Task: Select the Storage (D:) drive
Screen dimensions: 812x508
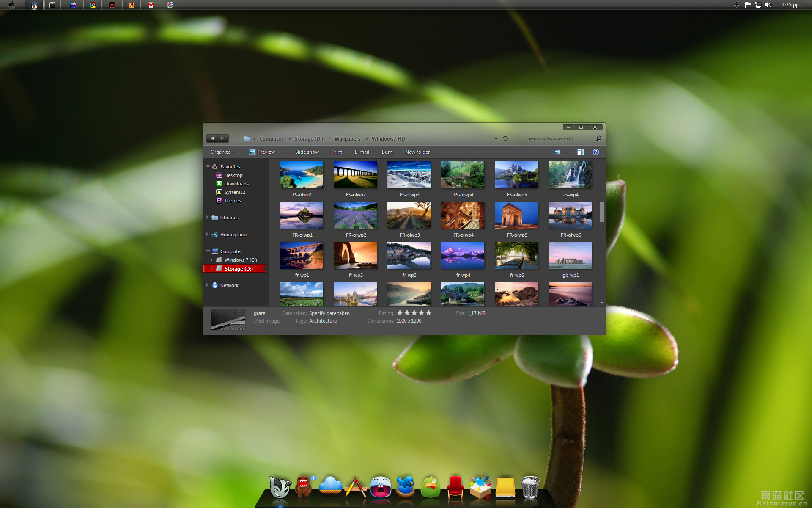Action: click(x=236, y=269)
